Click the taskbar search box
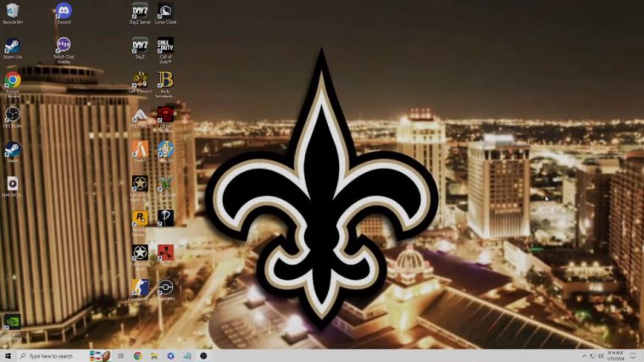This screenshot has width=644, height=362. pos(55,356)
